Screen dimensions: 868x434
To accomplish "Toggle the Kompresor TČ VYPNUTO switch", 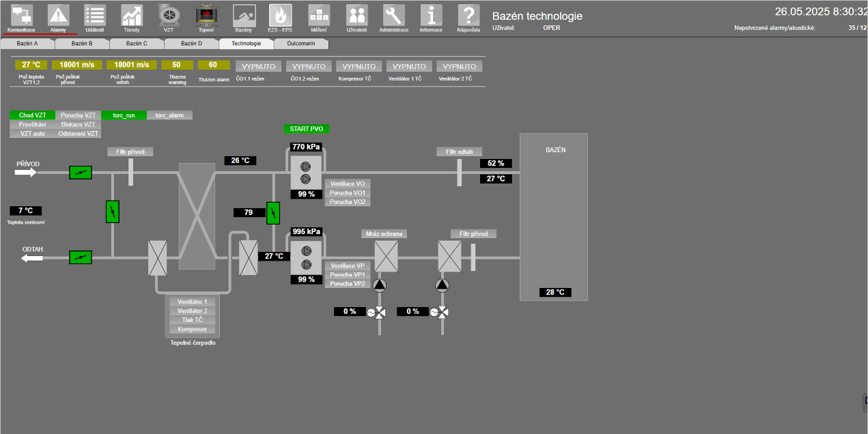I will [x=359, y=66].
